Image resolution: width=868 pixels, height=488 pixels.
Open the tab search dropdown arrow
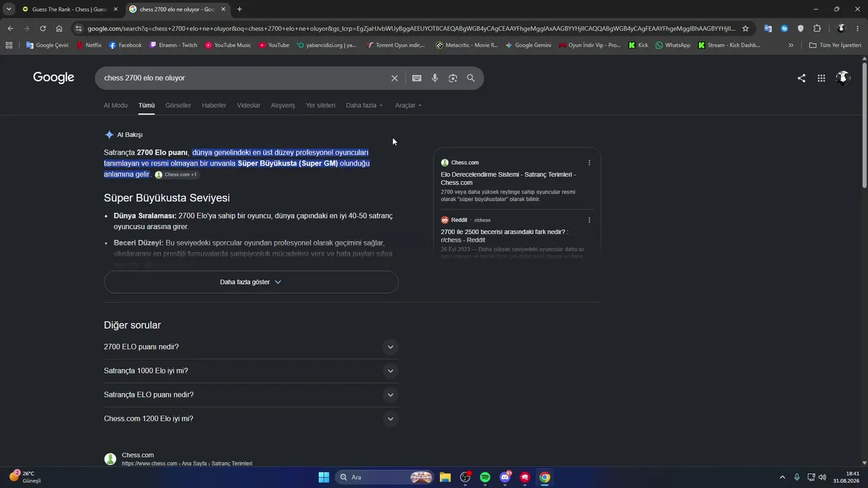click(x=9, y=9)
